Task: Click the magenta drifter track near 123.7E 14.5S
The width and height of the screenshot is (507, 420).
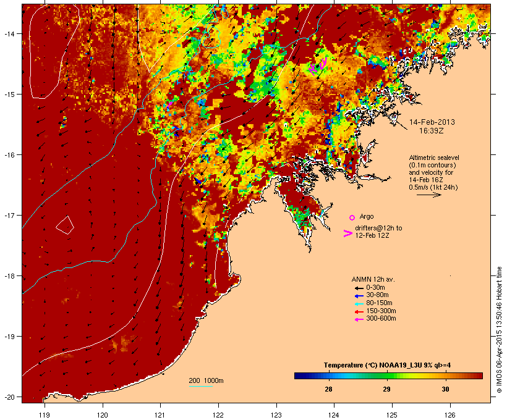Action: coord(318,66)
